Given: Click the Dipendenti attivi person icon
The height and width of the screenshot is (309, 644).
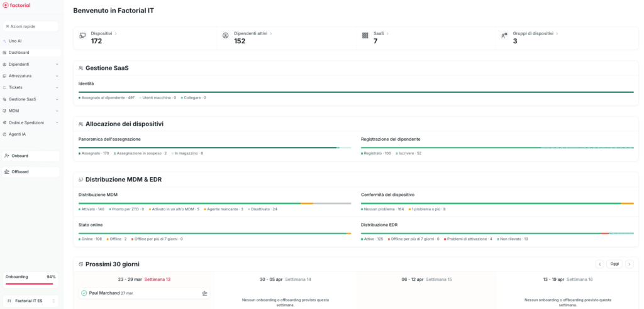Looking at the screenshot, I should (x=225, y=36).
